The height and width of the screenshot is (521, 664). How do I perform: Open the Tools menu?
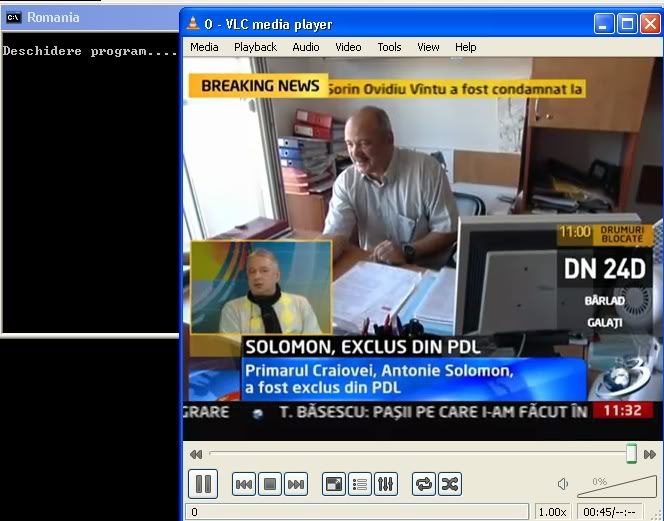point(389,47)
